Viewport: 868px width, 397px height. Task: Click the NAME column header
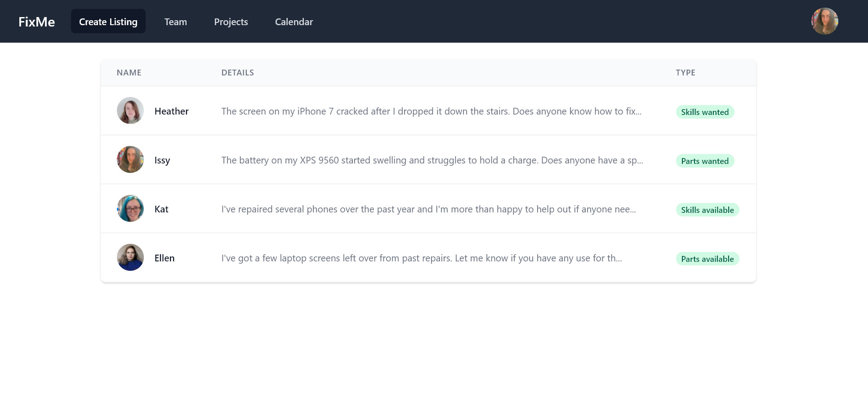(x=129, y=73)
